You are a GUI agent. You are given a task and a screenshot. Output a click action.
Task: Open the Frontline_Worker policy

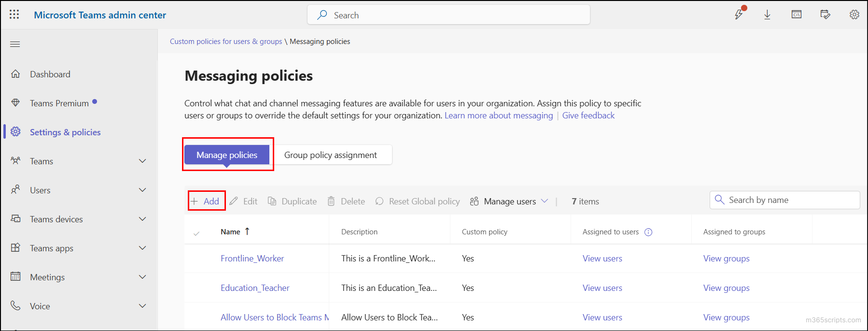point(252,259)
